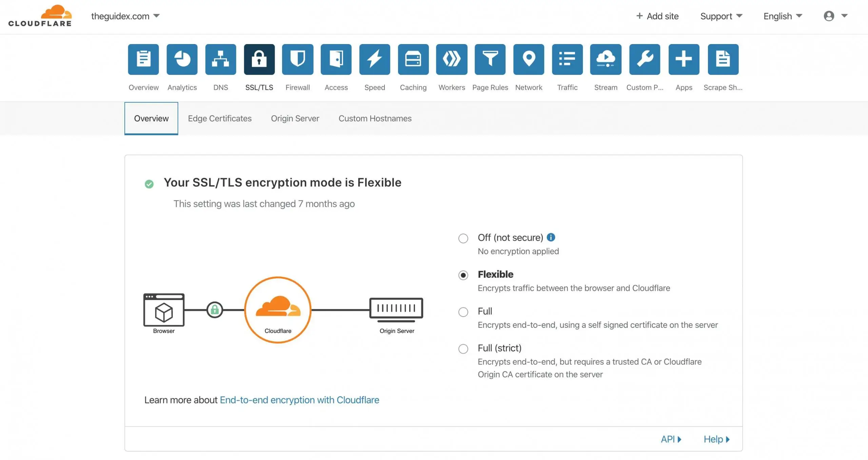Viewport: 868px width, 460px height.
Task: Open the Speed lightning bolt icon
Action: point(374,59)
